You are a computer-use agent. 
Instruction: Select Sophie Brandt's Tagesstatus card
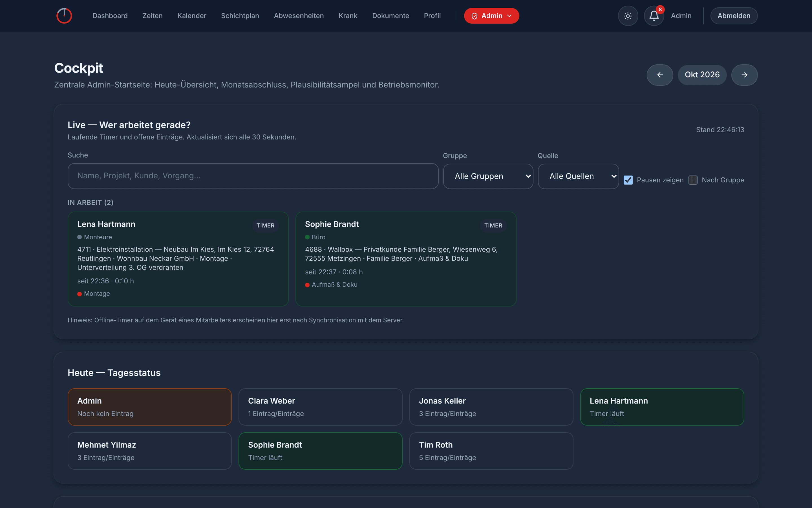pos(321,451)
